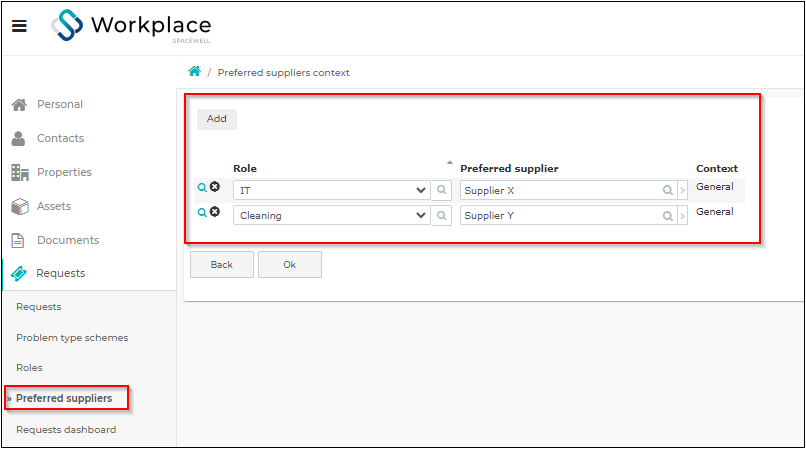Open the Cleaning role dropdown

pyautogui.click(x=332, y=215)
